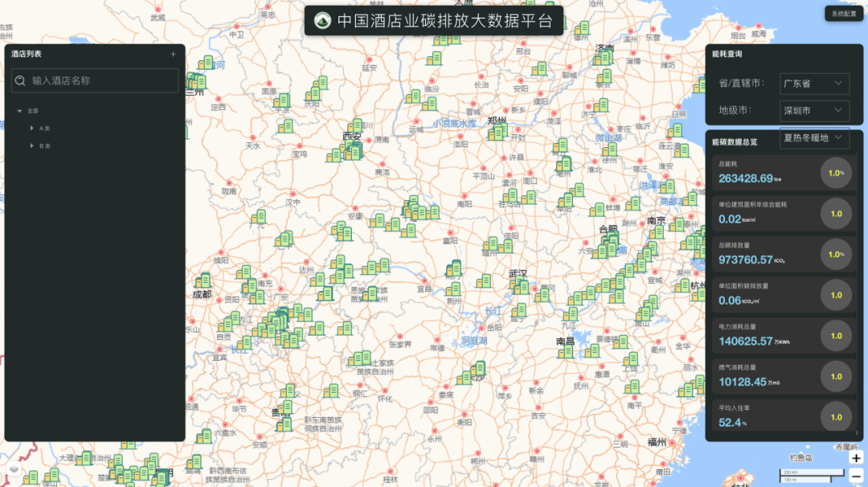Click the 燃气消耗总量 value 10128.45
The height and width of the screenshot is (487, 868).
(743, 382)
